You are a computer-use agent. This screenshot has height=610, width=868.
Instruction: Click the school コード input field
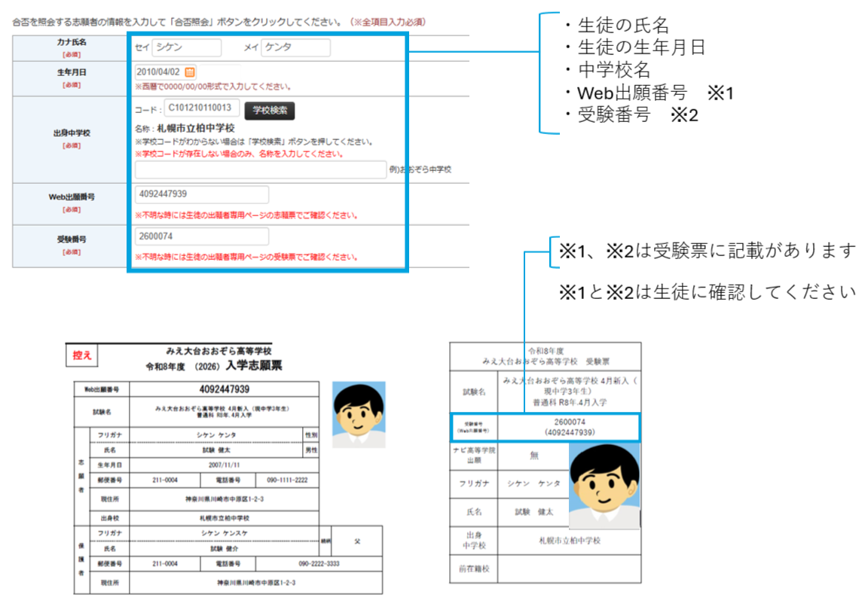[x=202, y=108]
